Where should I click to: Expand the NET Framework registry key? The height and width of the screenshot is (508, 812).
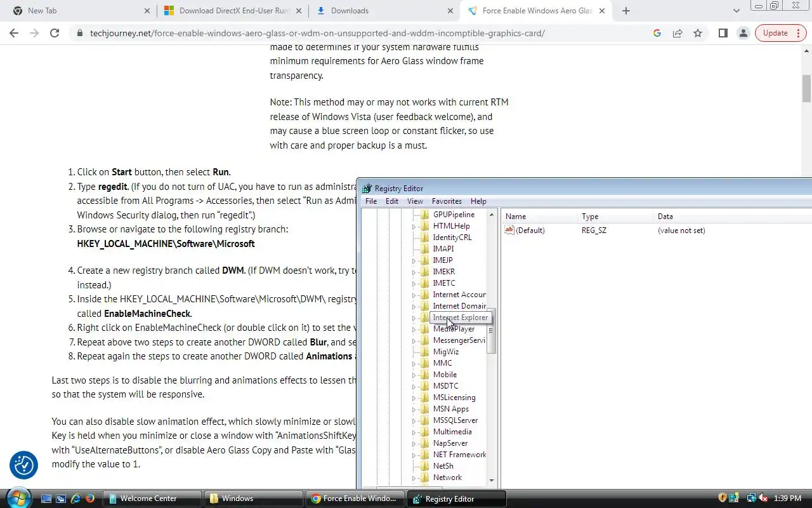tap(414, 455)
